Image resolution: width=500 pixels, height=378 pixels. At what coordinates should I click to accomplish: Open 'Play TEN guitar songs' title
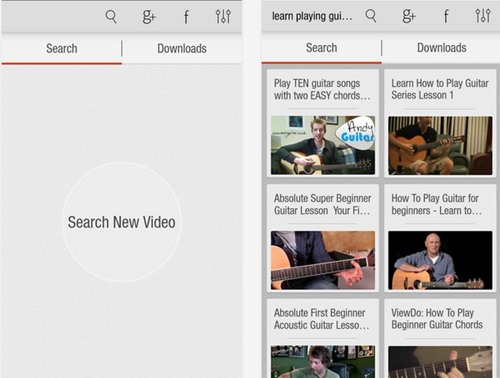click(x=322, y=89)
